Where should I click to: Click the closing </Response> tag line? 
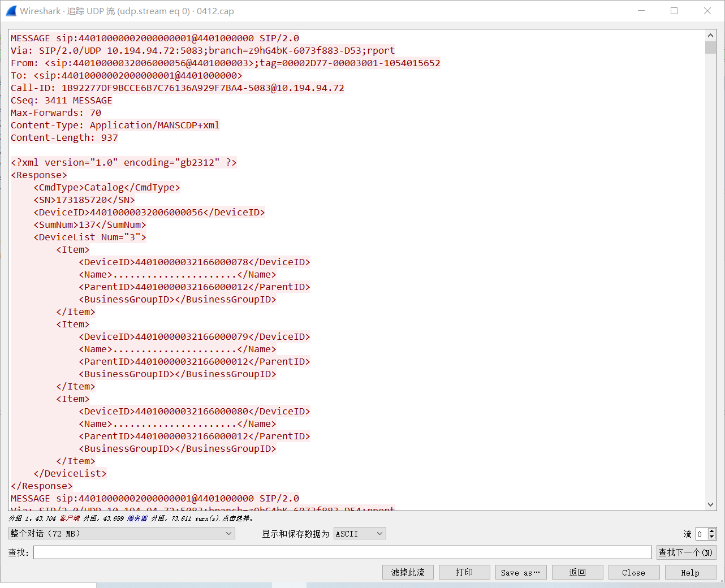coord(42,486)
